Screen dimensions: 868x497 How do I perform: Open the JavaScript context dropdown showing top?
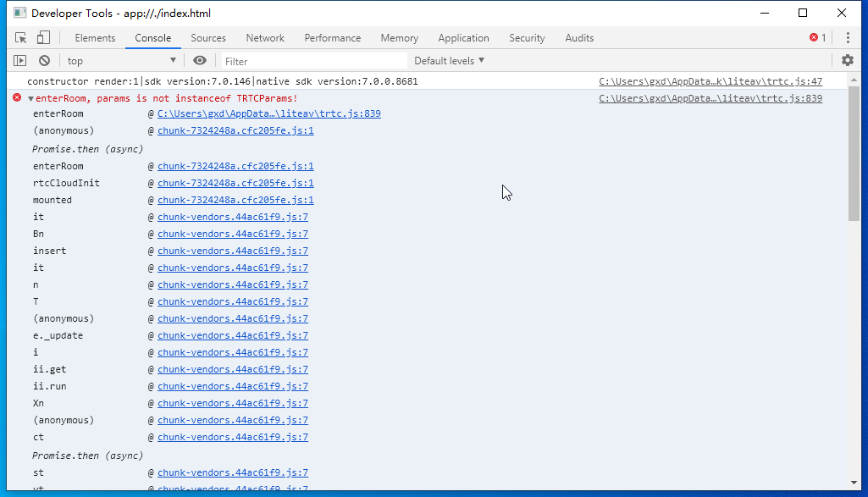click(x=120, y=60)
